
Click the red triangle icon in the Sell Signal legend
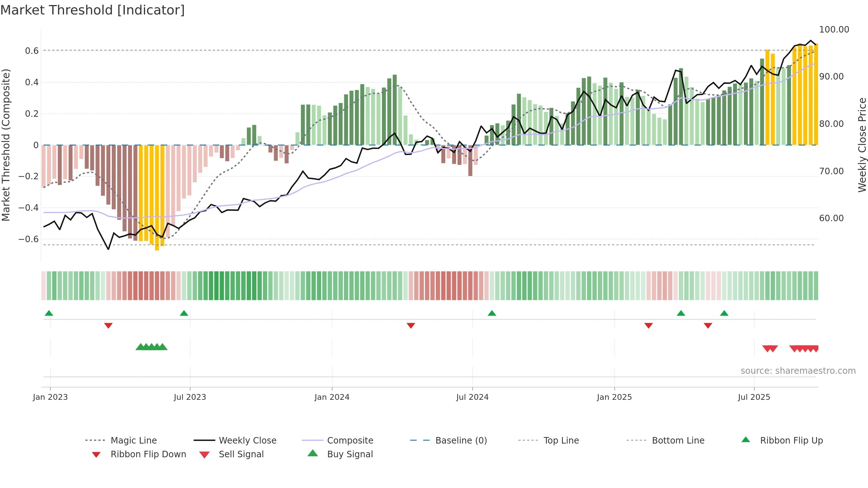(204, 455)
